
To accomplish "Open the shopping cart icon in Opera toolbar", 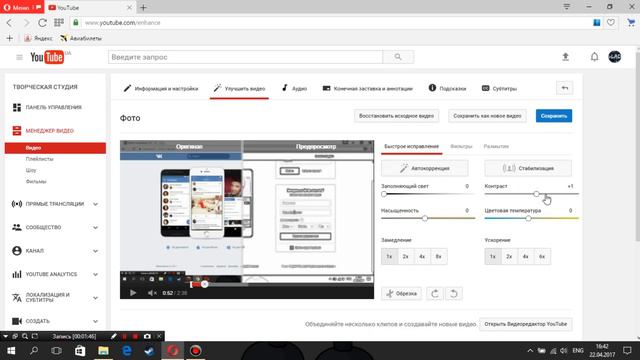I will click(631, 22).
